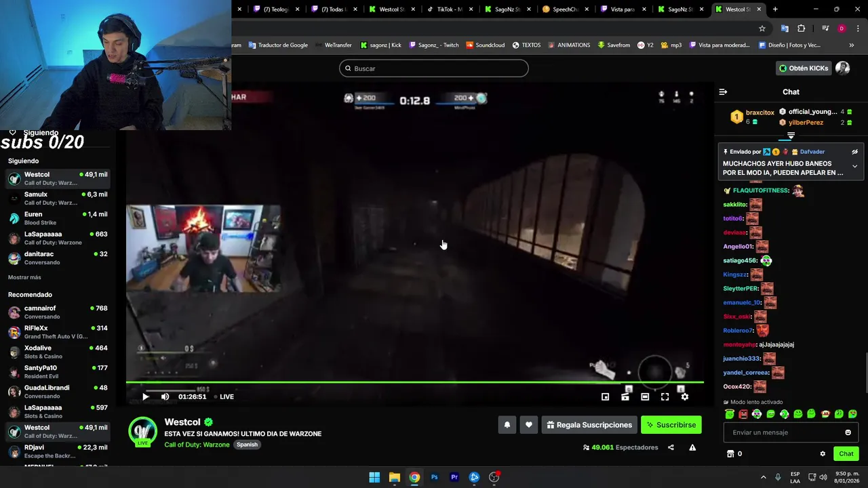Open Chrome three-dot menu

point(858,28)
